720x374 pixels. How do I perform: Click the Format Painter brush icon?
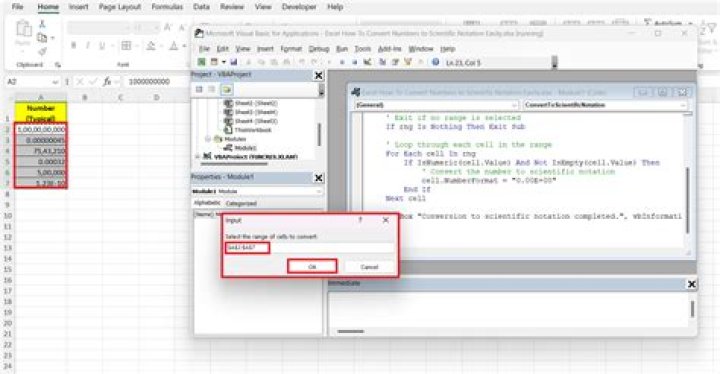pyautogui.click(x=42, y=51)
